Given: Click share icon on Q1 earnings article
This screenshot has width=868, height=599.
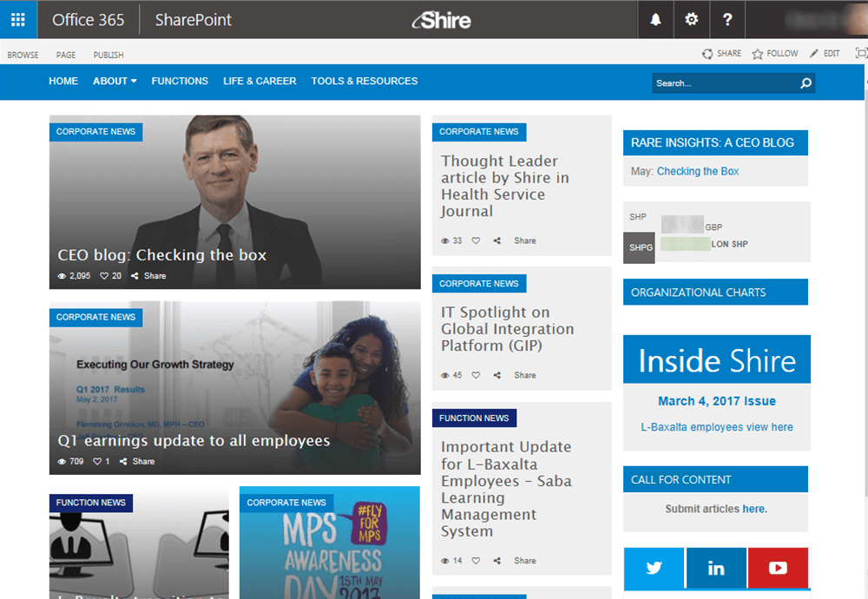Looking at the screenshot, I should (x=123, y=461).
